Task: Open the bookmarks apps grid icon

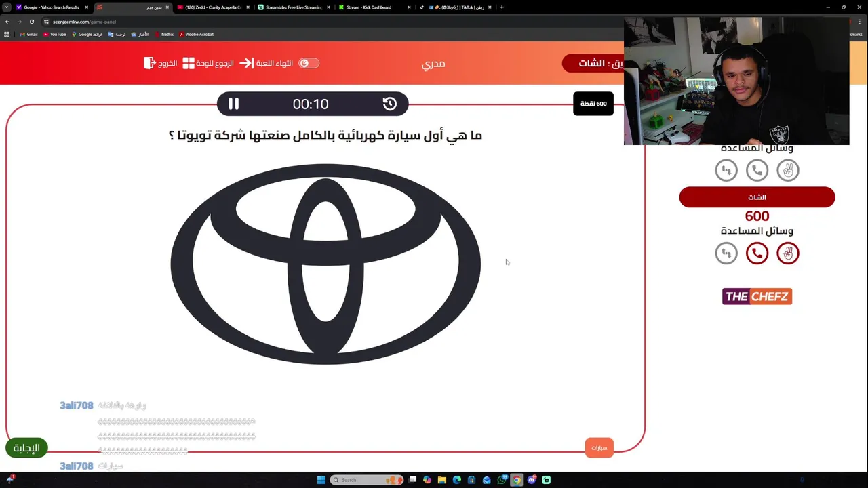Action: tap(7, 34)
